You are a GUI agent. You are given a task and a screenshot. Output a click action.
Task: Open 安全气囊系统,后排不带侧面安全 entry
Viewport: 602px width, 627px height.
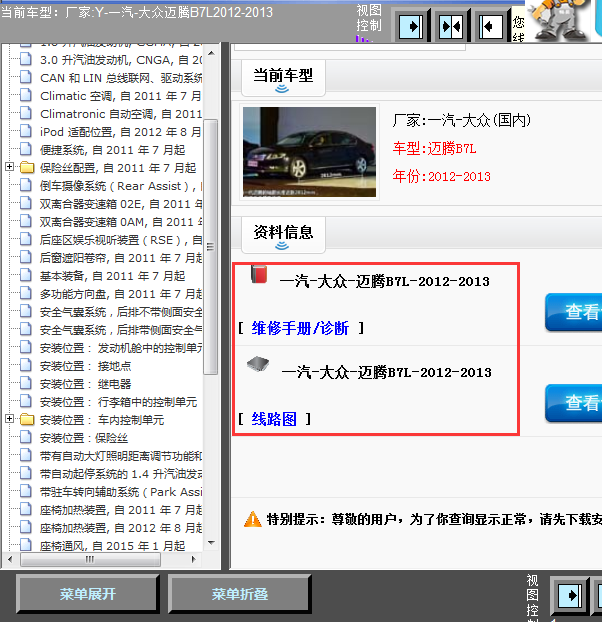pyautogui.click(x=121, y=312)
